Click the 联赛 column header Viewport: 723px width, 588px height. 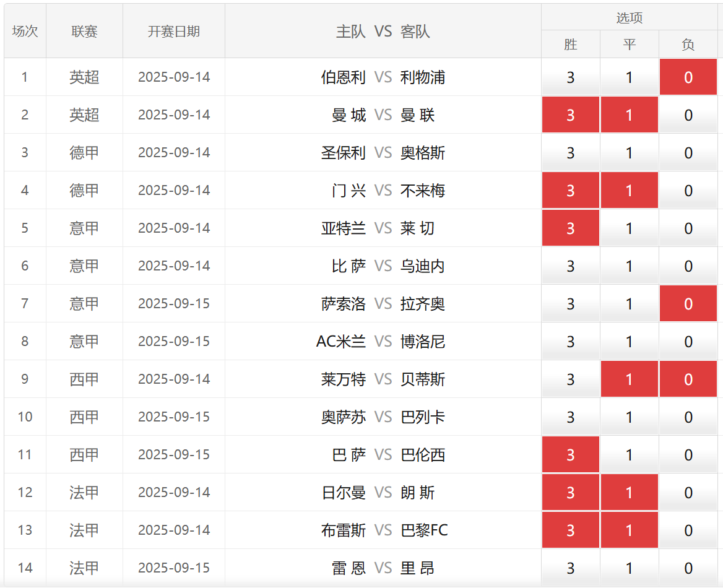tap(84, 32)
